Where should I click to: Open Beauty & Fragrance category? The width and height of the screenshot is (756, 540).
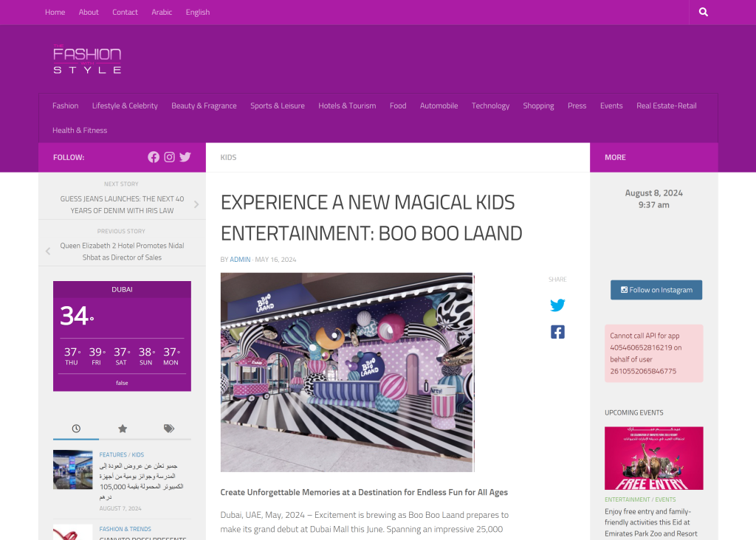(204, 105)
